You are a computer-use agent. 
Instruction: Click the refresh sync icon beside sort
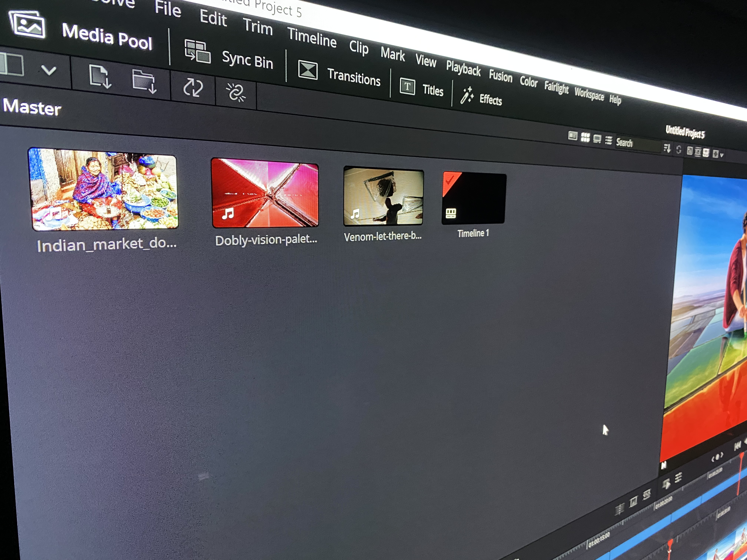pos(678,149)
